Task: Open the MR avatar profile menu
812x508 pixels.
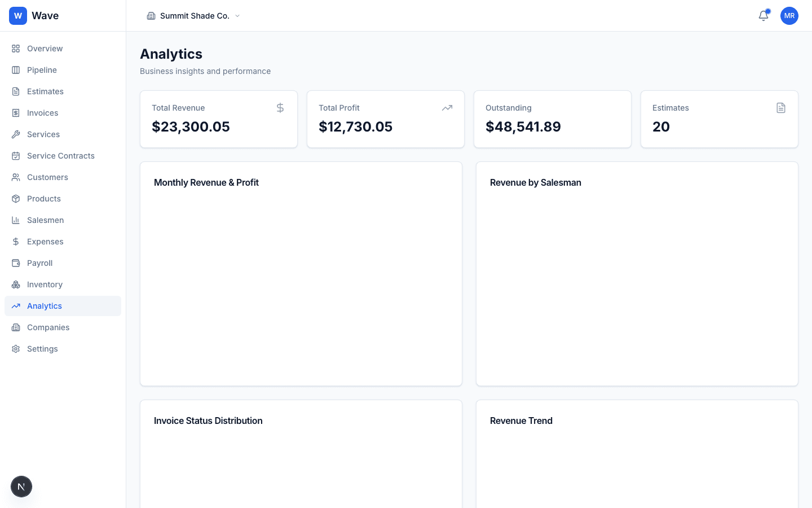Action: coord(789,16)
